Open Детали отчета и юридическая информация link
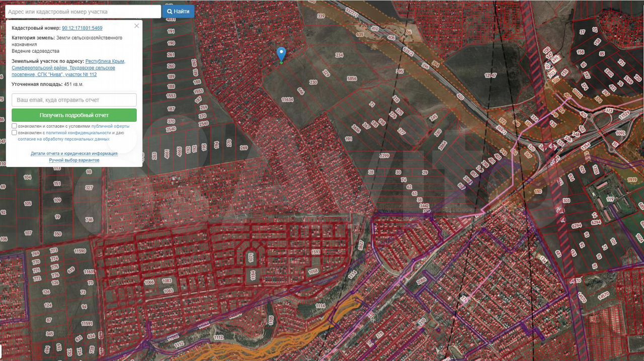The image size is (644, 361). [74, 153]
